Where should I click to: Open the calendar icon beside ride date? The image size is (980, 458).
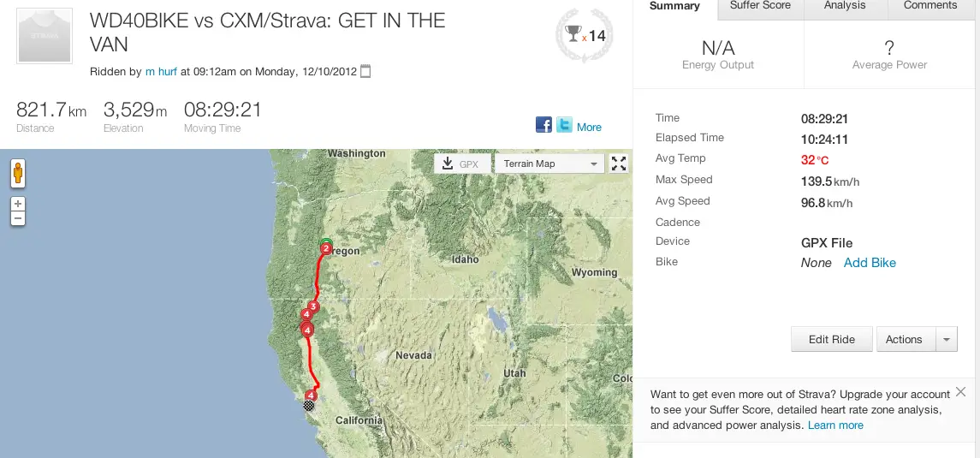tap(365, 71)
